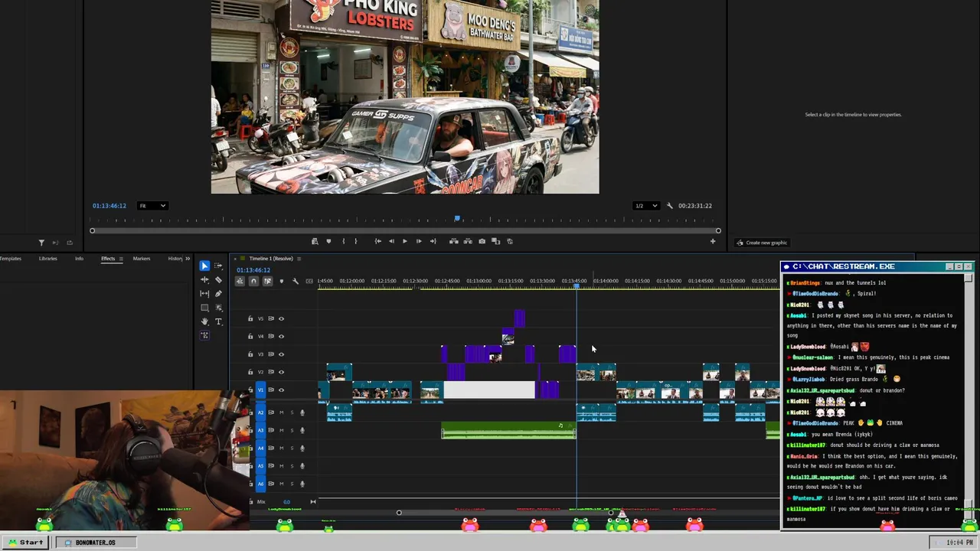Toggle Linked Selection in timeline
Viewport: 980px width, 551px height.
pos(267,281)
